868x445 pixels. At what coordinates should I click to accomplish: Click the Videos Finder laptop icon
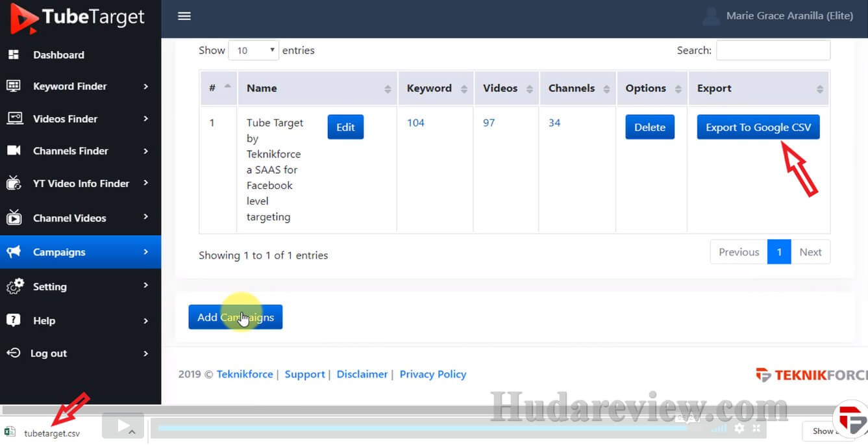tap(14, 118)
